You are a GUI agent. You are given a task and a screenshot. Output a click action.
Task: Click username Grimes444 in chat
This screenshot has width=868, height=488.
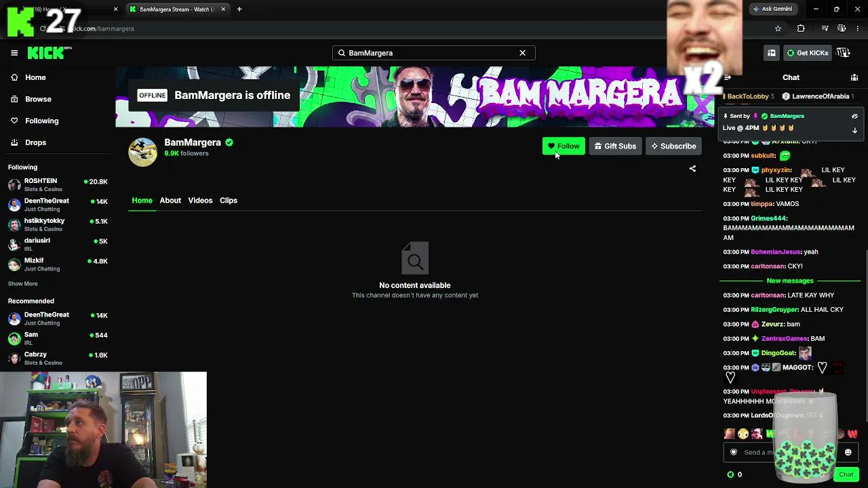tap(768, 218)
